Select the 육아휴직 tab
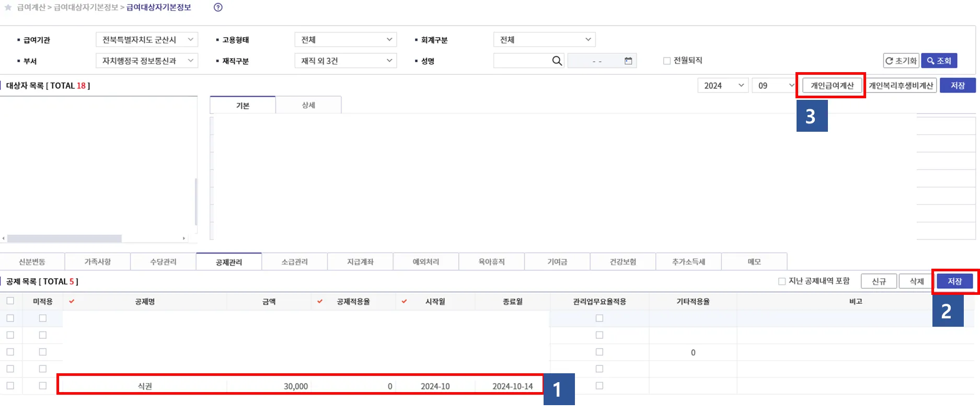The height and width of the screenshot is (413, 980). click(492, 262)
